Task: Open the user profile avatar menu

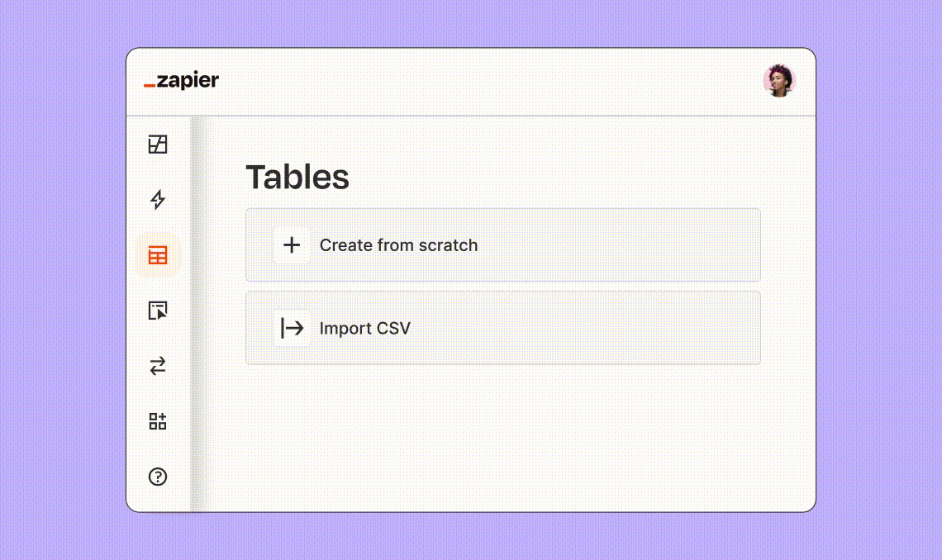Action: pyautogui.click(x=778, y=80)
